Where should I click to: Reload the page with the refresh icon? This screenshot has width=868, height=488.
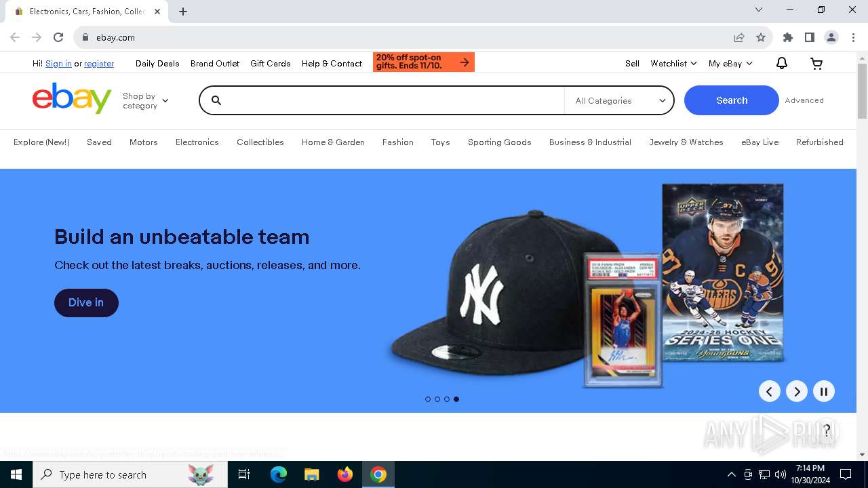(x=58, y=37)
